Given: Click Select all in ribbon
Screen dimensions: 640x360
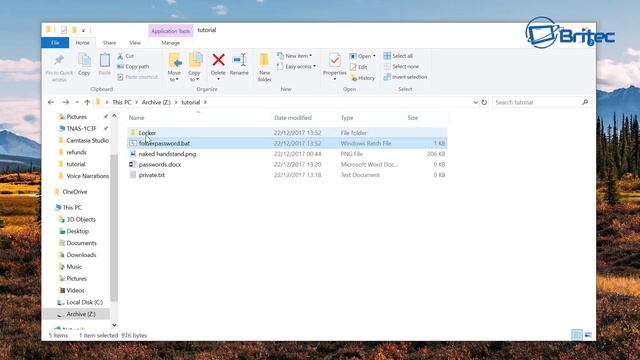Looking at the screenshot, I should coord(398,56).
